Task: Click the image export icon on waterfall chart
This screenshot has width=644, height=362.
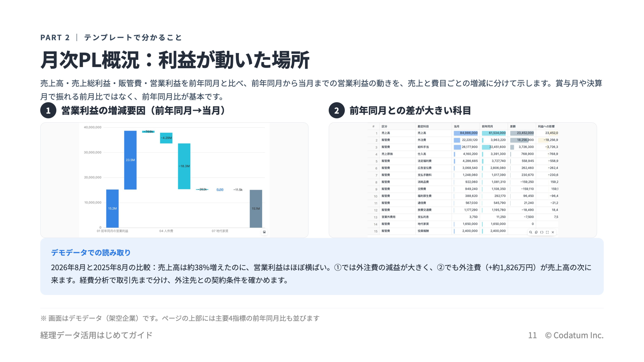Action: [264, 232]
